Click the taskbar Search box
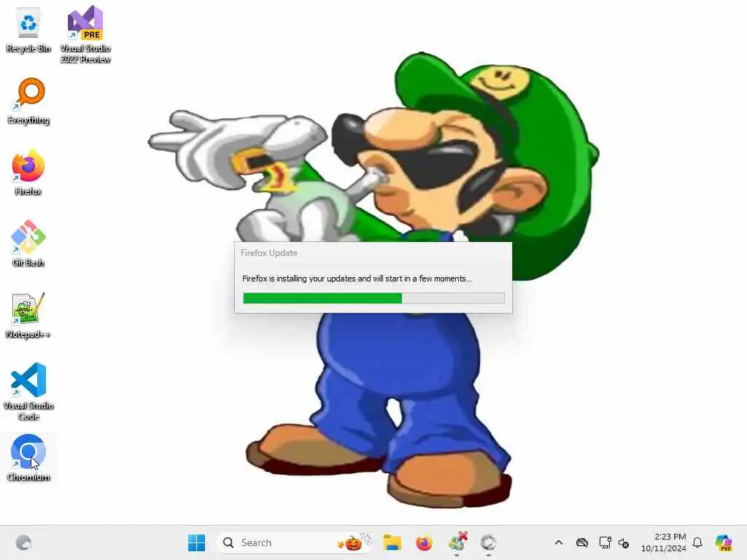 point(294,542)
